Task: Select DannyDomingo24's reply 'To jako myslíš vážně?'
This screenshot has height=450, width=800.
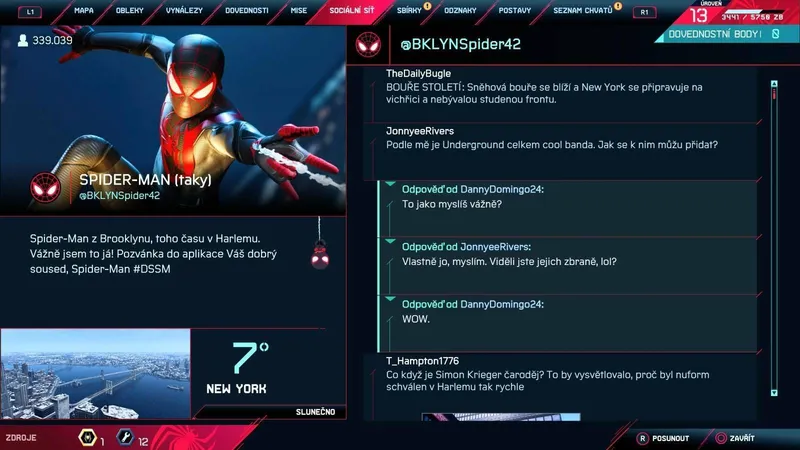Action: pyautogui.click(x=567, y=209)
